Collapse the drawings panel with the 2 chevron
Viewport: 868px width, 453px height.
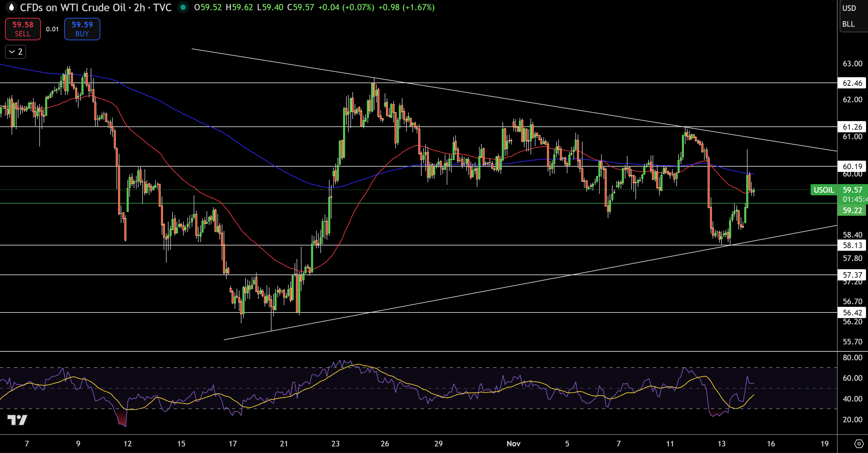15,51
